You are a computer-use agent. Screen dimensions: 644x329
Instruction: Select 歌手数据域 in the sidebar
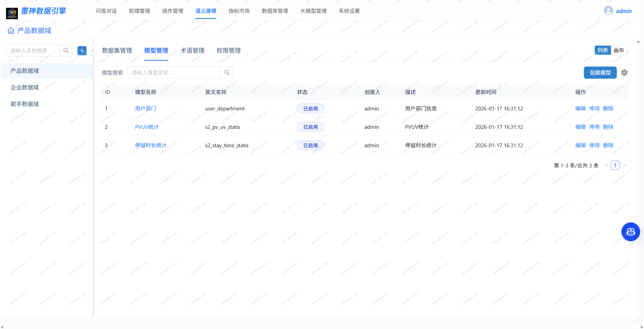pos(47,104)
